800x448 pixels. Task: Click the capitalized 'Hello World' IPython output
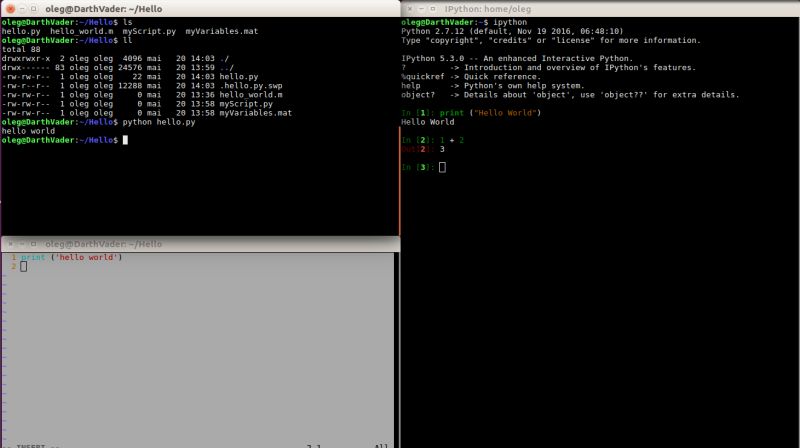[428, 122]
